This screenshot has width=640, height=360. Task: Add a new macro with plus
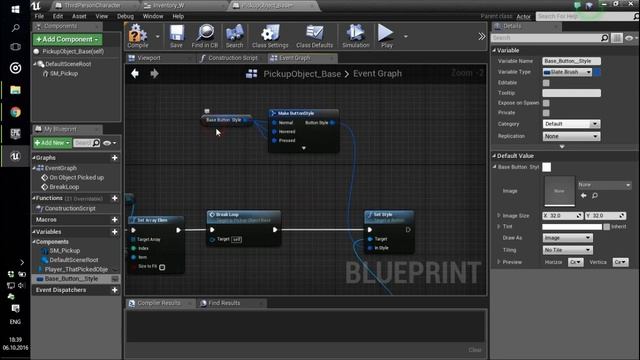115,220
